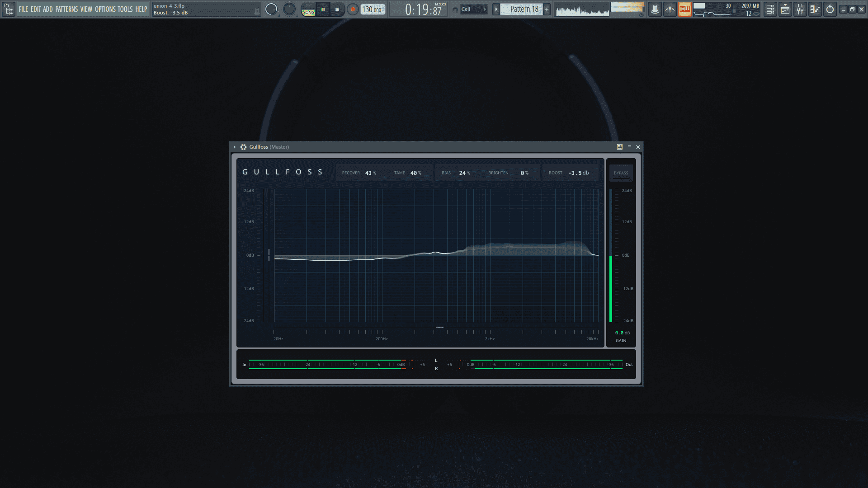Open the piano roll style view icon
The height and width of the screenshot is (488, 868).
coord(785,9)
